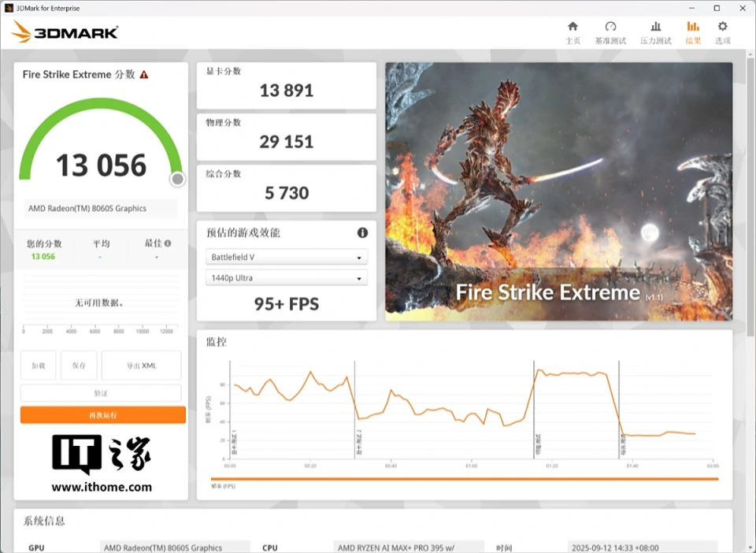Click the 导出 XML export button
The height and width of the screenshot is (553, 756).
pos(142,366)
